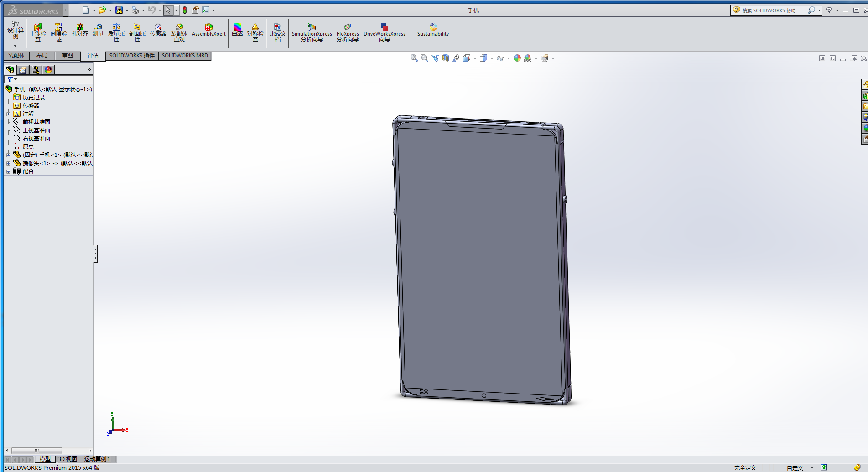Switch to the ConfigurationManager tab
868x472 pixels.
(36, 70)
